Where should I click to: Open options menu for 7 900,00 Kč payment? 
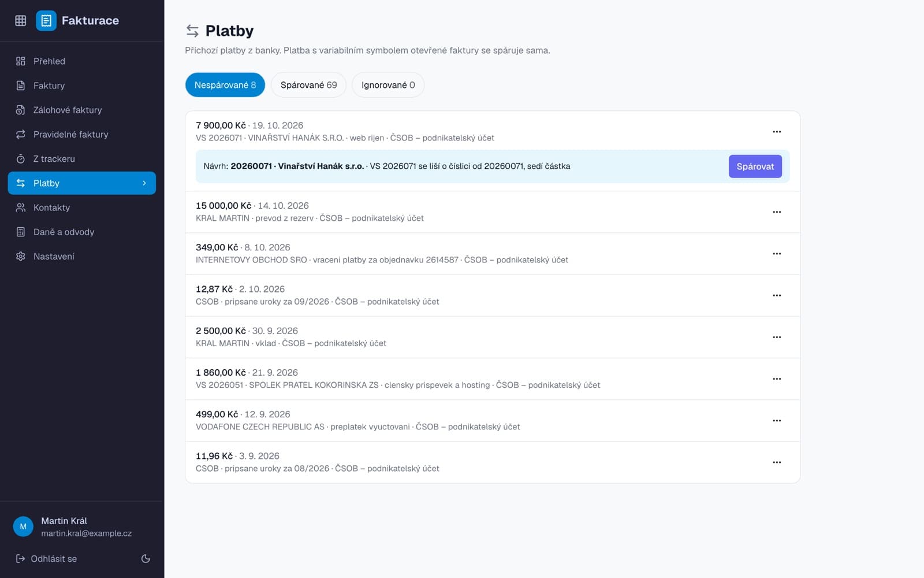pos(777,132)
